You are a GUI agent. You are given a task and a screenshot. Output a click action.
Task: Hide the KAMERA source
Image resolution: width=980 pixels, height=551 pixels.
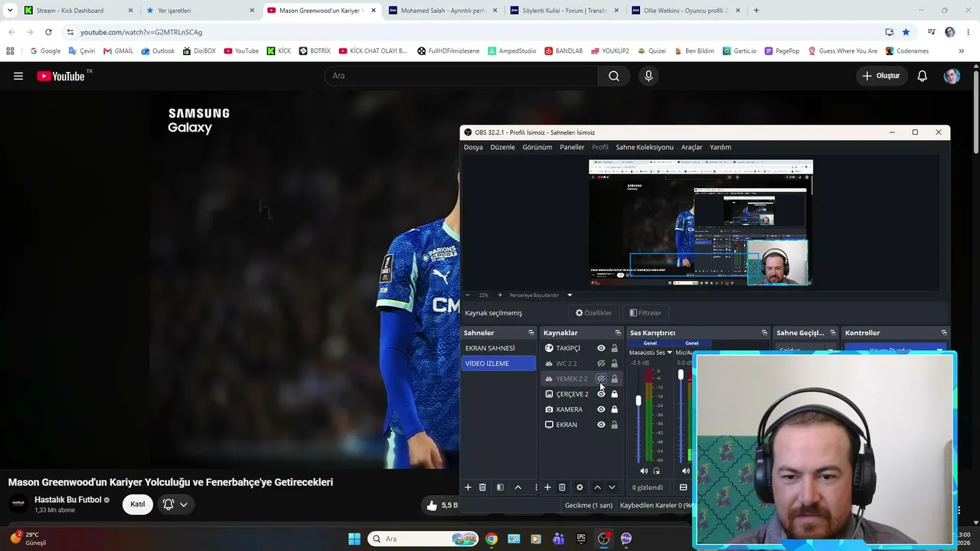tap(601, 409)
